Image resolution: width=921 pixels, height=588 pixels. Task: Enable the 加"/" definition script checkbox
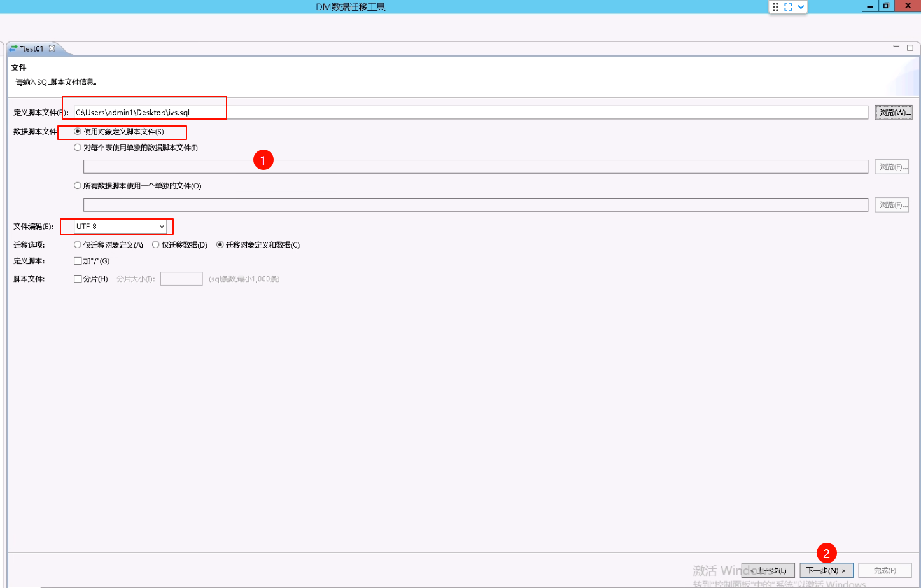coord(78,261)
